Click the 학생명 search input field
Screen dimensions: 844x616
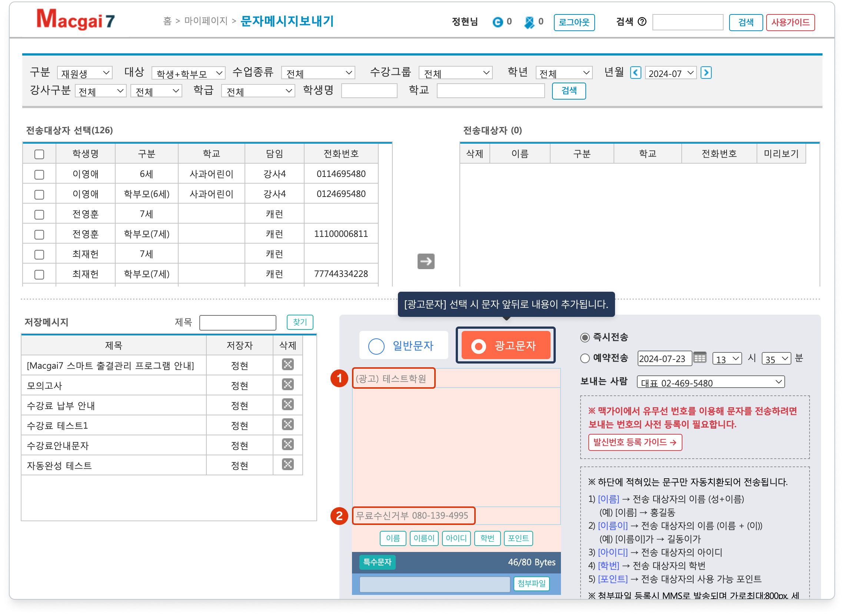[x=369, y=91]
